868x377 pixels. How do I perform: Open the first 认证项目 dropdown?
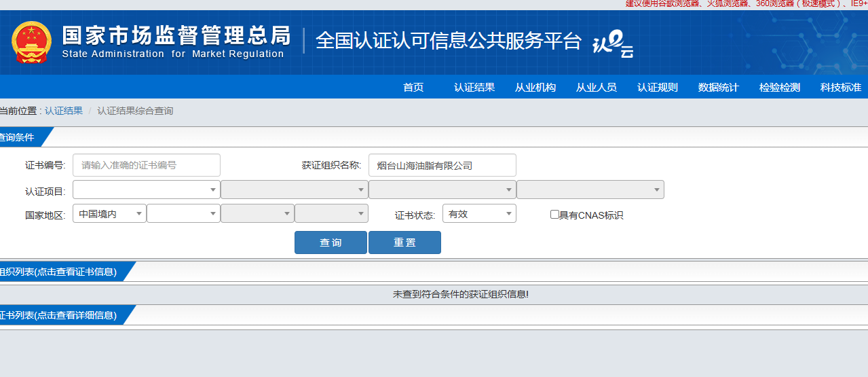[147, 190]
